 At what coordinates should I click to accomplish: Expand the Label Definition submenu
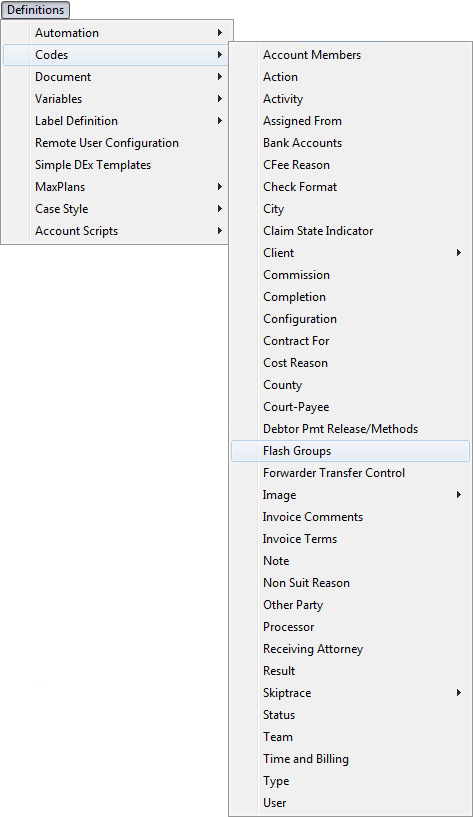click(117, 121)
